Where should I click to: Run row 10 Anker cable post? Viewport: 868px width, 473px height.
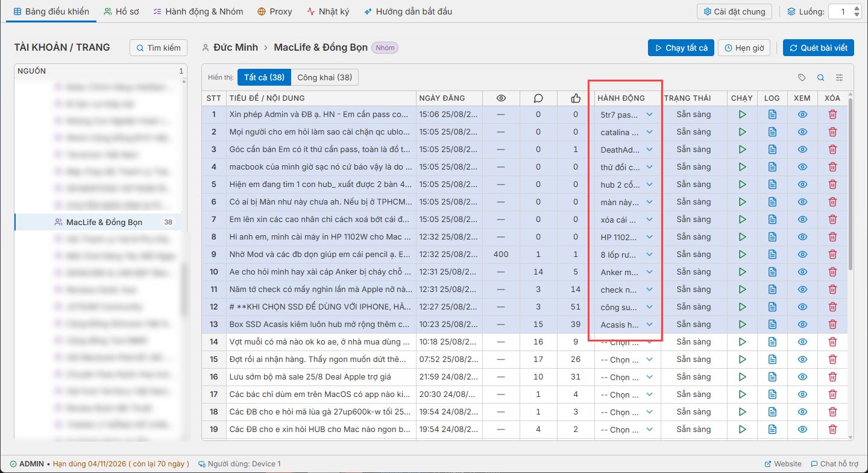(x=742, y=272)
